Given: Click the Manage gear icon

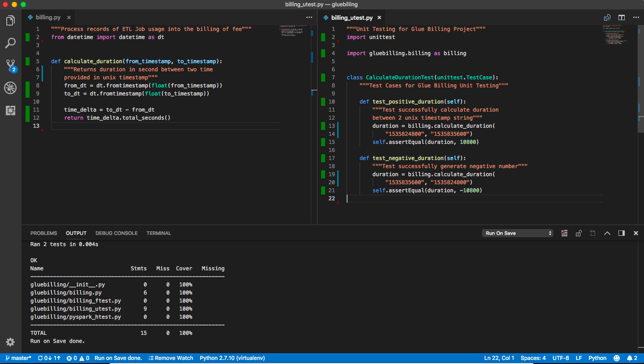Looking at the screenshot, I should point(10,342).
